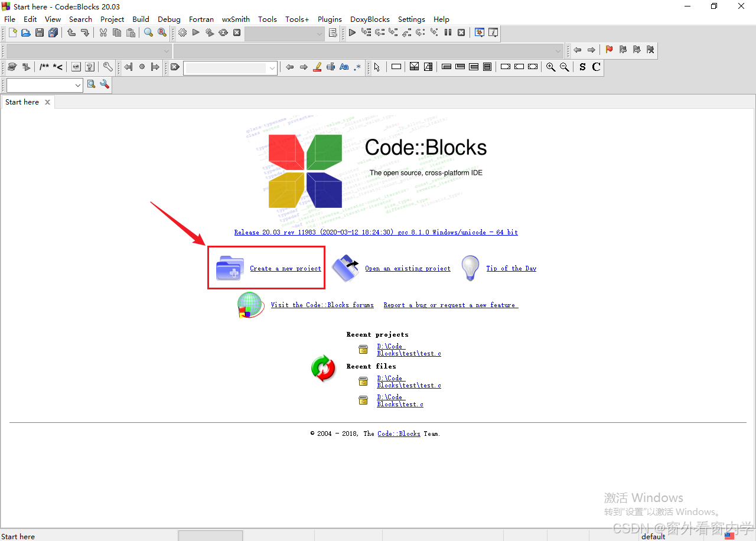Open the wxSmith menu
The width and height of the screenshot is (756, 541).
coord(236,19)
